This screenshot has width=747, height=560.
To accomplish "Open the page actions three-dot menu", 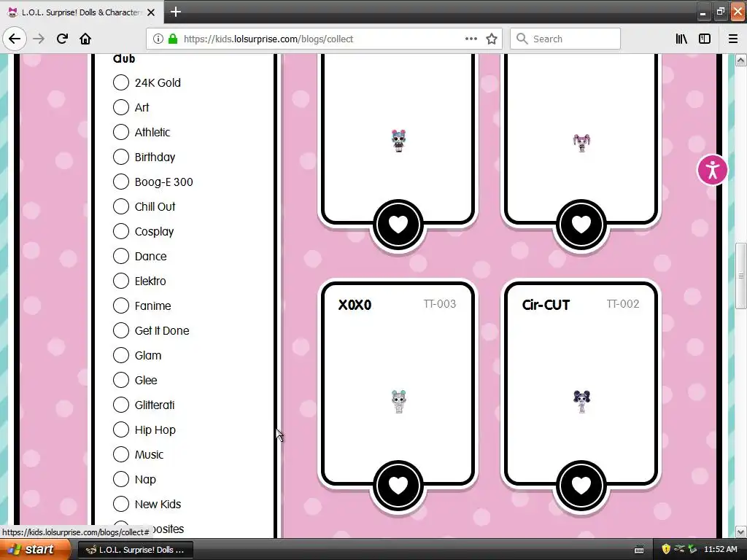I will click(x=471, y=39).
